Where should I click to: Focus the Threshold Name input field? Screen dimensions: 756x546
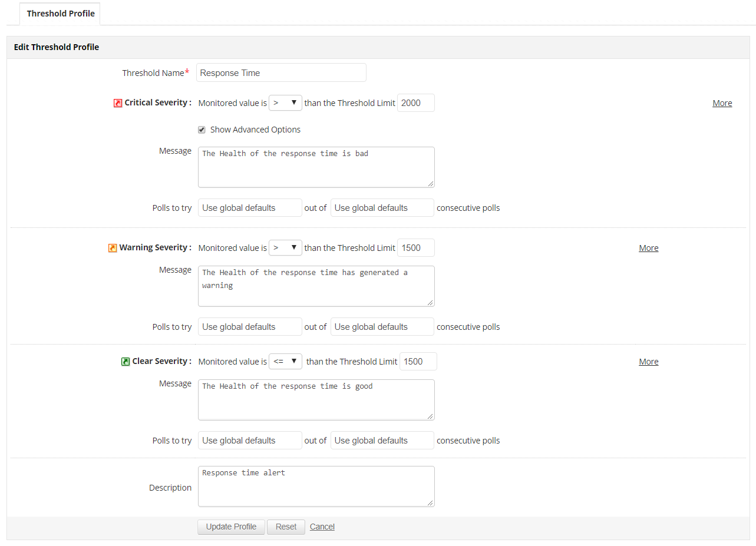281,73
